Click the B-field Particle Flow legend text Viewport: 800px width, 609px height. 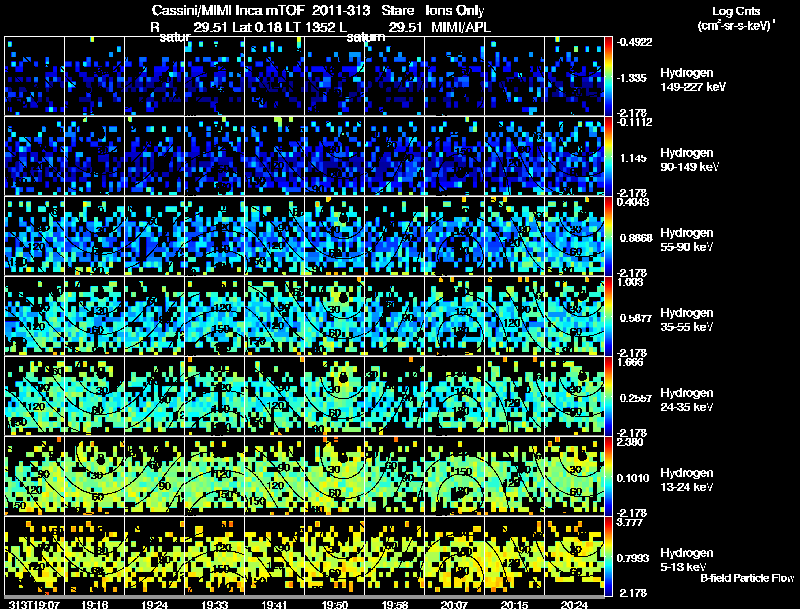745,578
